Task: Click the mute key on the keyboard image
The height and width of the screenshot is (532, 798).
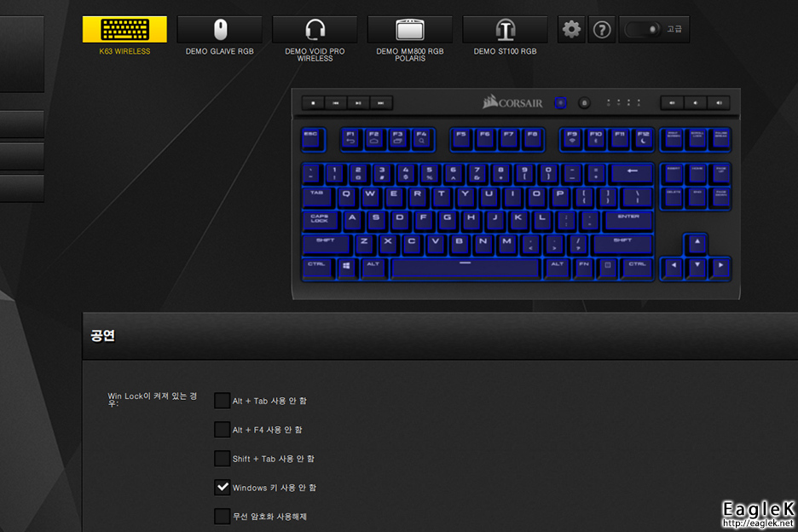Action: [673, 103]
